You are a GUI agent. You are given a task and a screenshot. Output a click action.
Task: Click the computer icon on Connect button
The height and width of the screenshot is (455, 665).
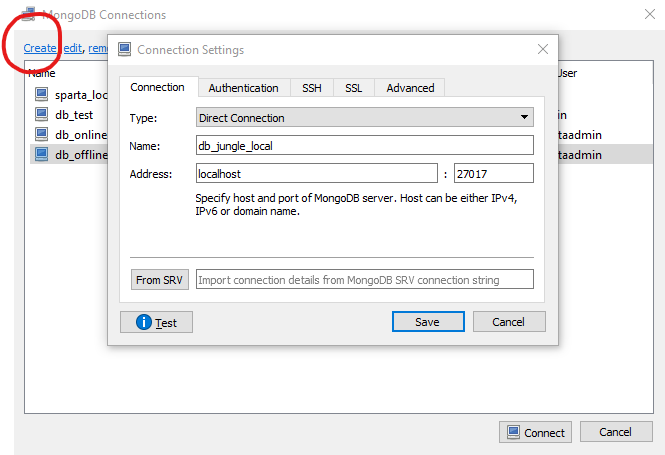pyautogui.click(x=513, y=433)
